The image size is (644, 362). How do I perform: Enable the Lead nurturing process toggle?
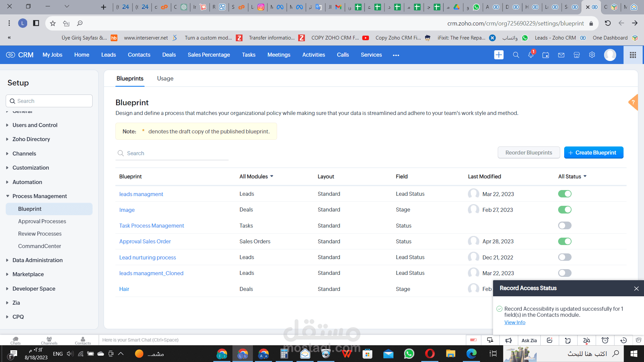[565, 257]
